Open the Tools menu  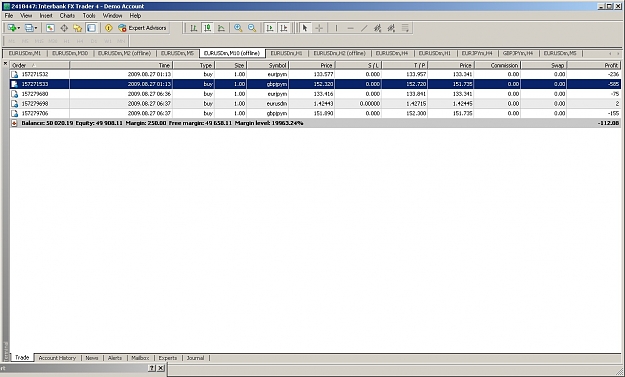(x=89, y=16)
